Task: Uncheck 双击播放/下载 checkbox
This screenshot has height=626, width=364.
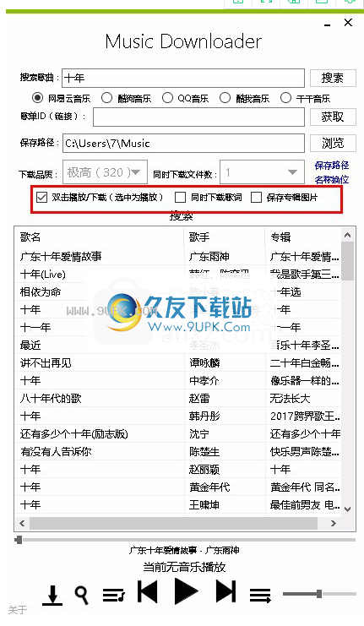Action: [42, 197]
